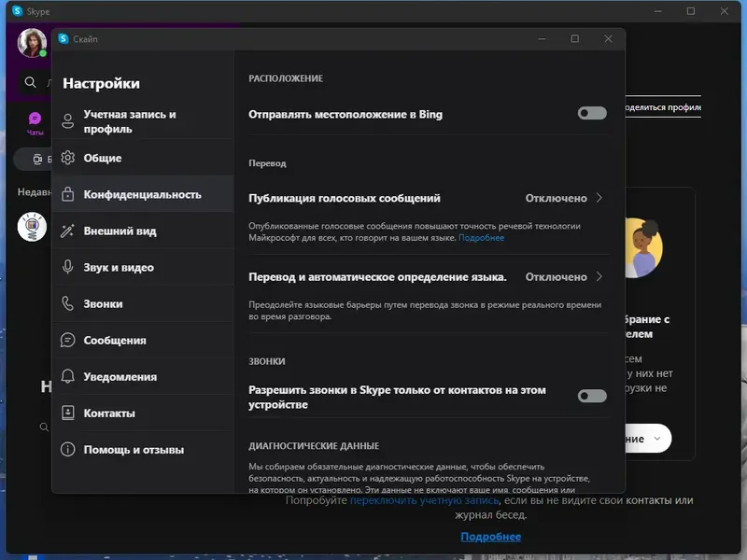Open the Подробнее link about voice messages

(x=482, y=237)
